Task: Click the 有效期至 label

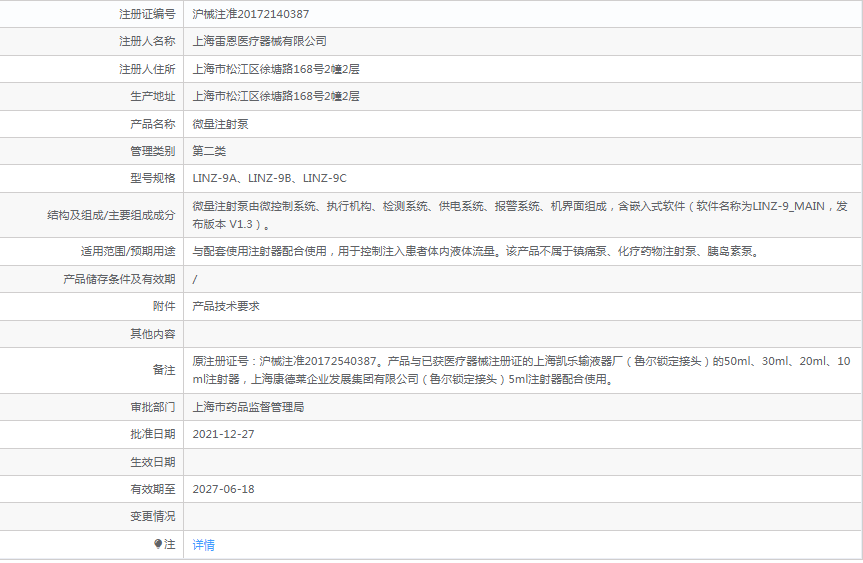Action: pyautogui.click(x=152, y=489)
